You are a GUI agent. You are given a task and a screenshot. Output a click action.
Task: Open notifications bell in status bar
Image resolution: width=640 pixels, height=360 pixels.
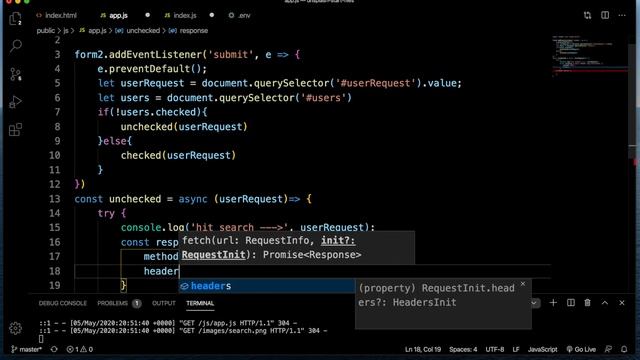[624, 349]
